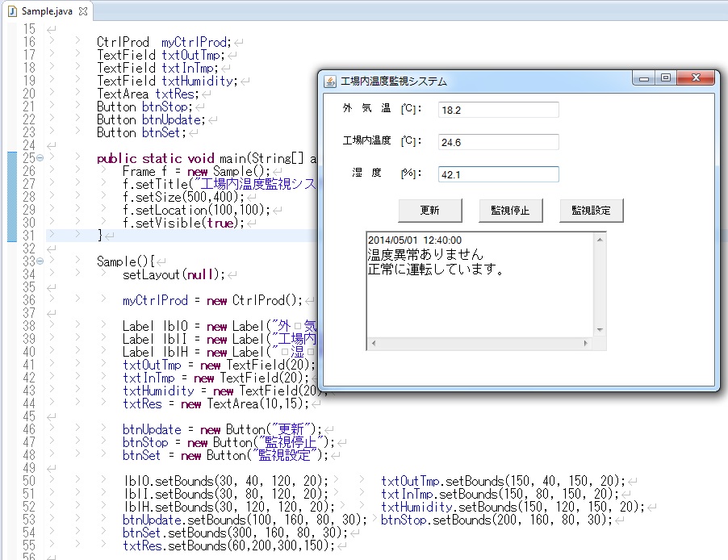Image resolution: width=728 pixels, height=560 pixels.
Task: Click code btnStop.setBounds(200, 160, 80, 30);
Action: (497, 520)
